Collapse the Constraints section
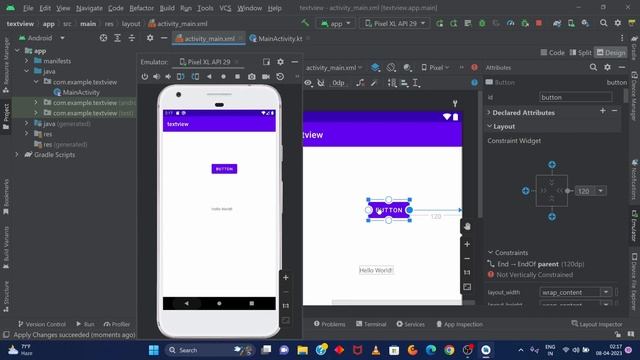Viewport: 640px width, 360px height. coord(491,253)
